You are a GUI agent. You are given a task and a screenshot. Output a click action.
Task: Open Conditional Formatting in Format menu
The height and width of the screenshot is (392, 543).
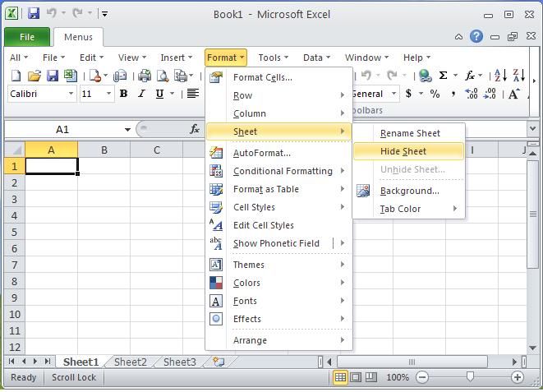click(283, 171)
